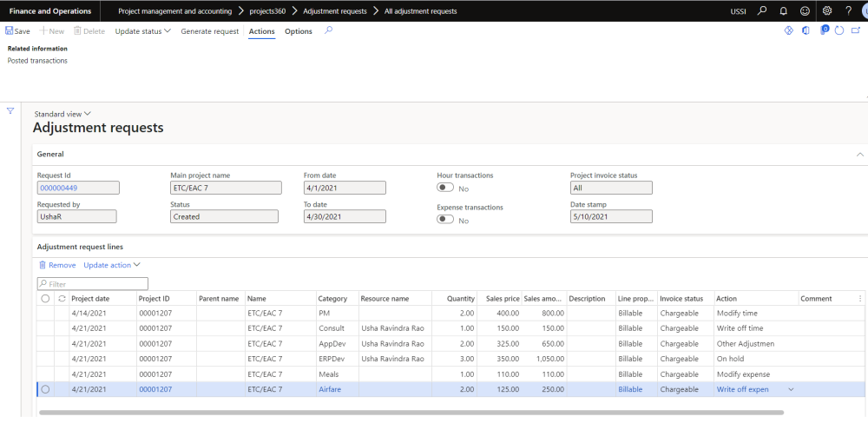Expand the Update action menu
The width and height of the screenshot is (868, 430).
(111, 265)
